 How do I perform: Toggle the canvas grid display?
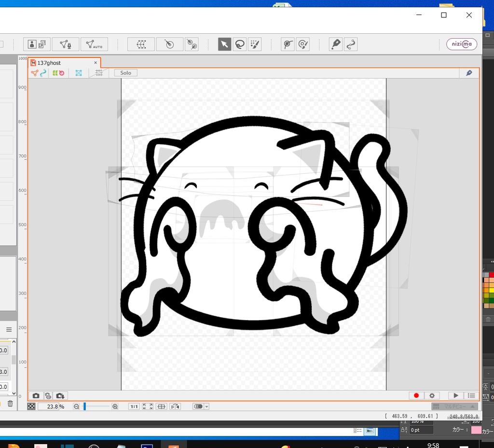pyautogui.click(x=99, y=73)
